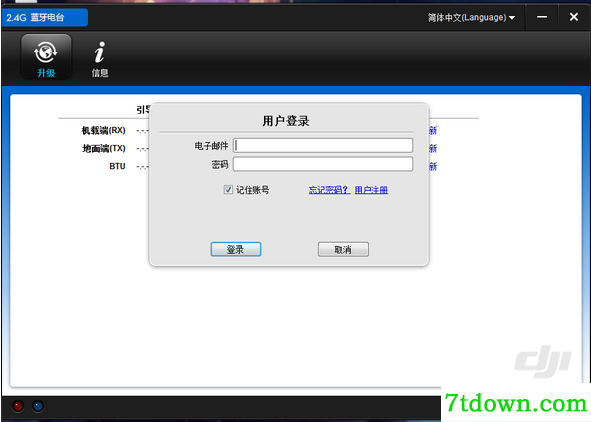Viewport: 591px width, 422px height.
Task: Open the 忘记密码? forgot password link
Action: pyautogui.click(x=329, y=190)
